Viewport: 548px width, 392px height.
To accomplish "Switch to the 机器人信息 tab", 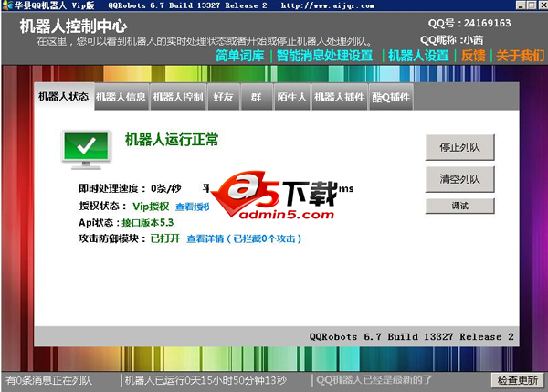I will (x=121, y=97).
